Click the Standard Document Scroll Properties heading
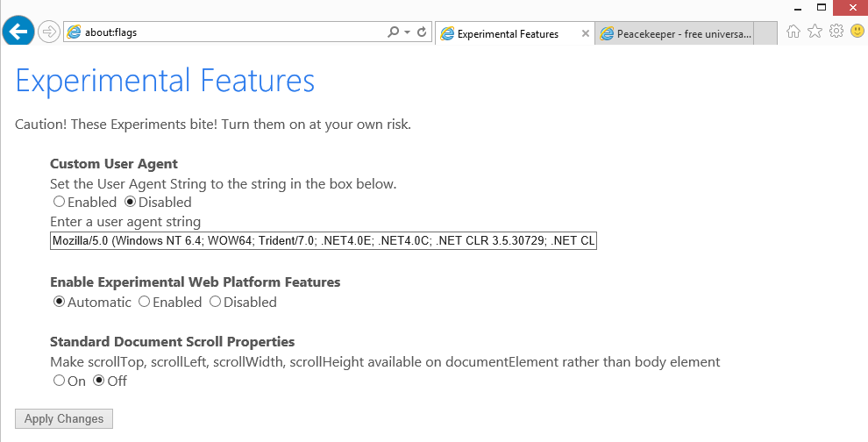This screenshot has height=442, width=868. [172, 342]
